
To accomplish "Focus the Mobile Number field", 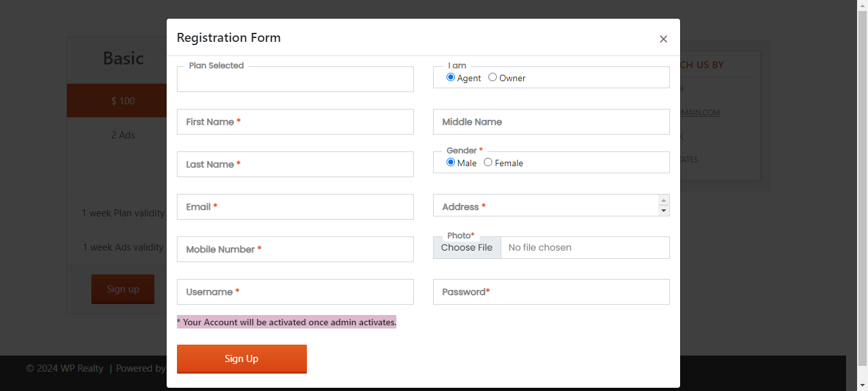I will pyautogui.click(x=295, y=249).
